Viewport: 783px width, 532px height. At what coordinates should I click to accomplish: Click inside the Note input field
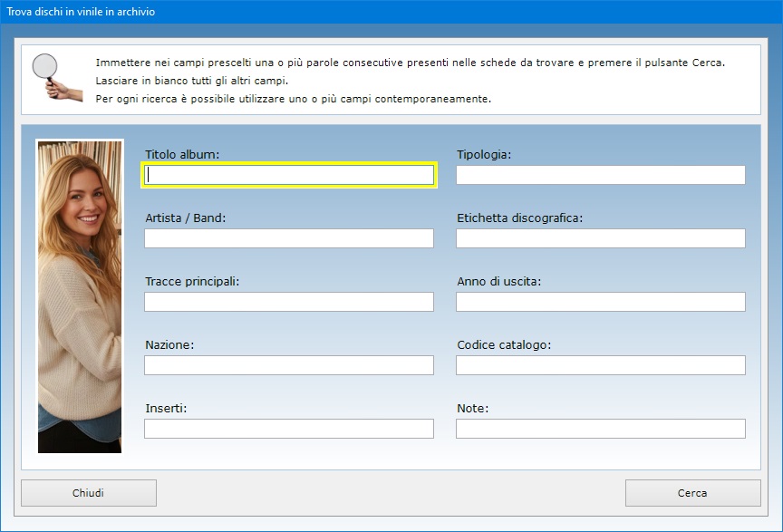click(x=600, y=429)
